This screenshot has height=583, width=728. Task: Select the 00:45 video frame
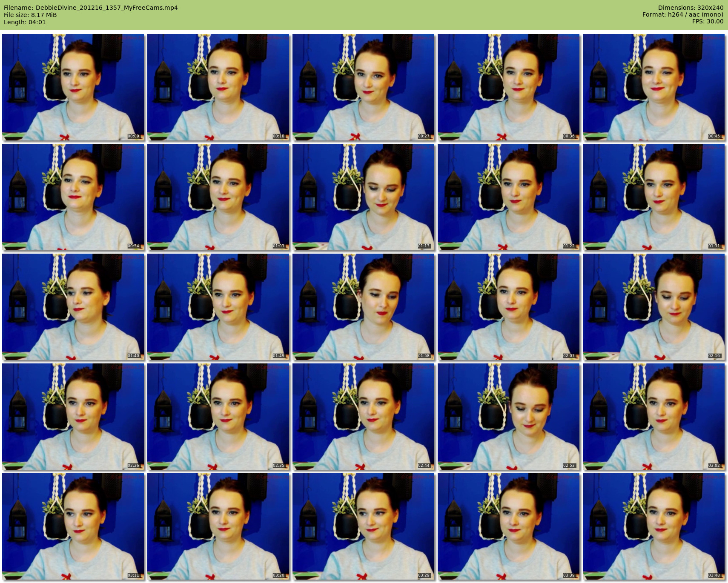pyautogui.click(x=654, y=87)
